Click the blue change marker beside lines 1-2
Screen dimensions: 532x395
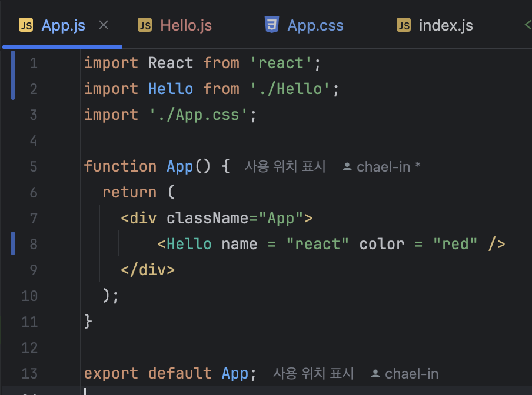13,75
